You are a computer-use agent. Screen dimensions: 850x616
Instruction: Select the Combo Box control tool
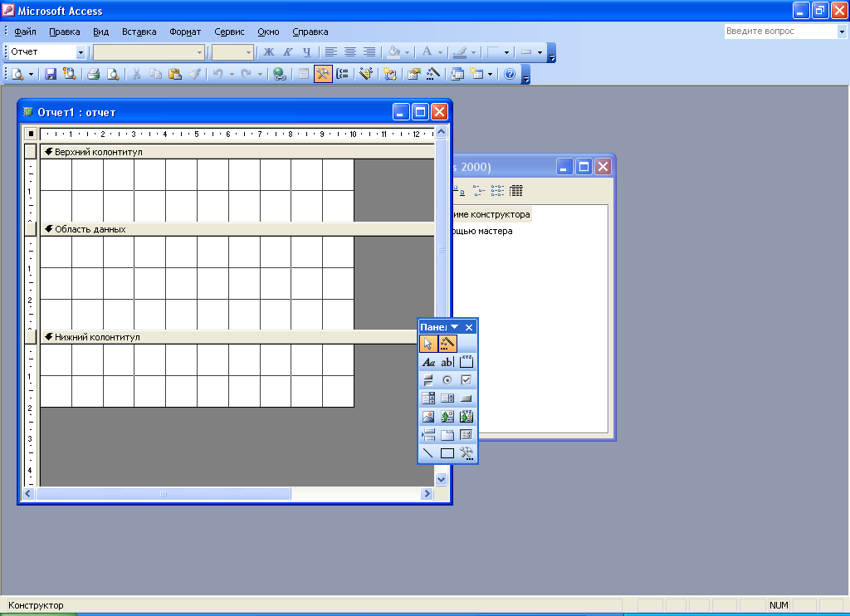pos(428,398)
